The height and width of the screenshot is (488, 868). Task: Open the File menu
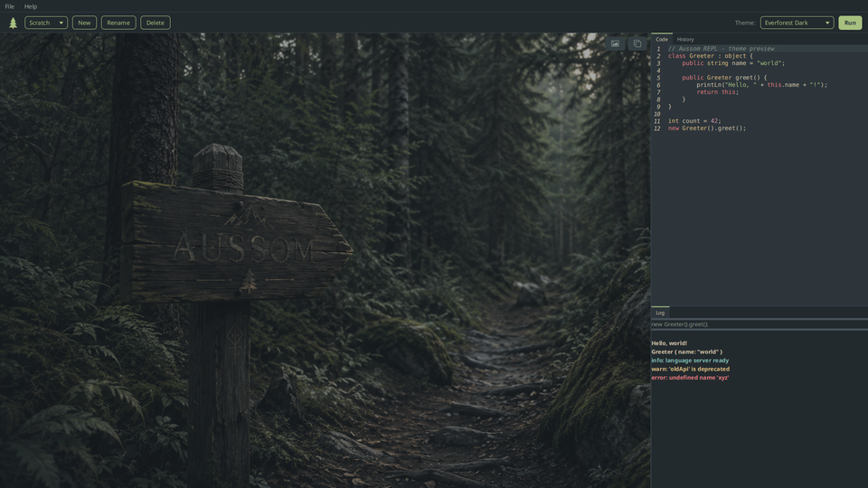coord(9,6)
